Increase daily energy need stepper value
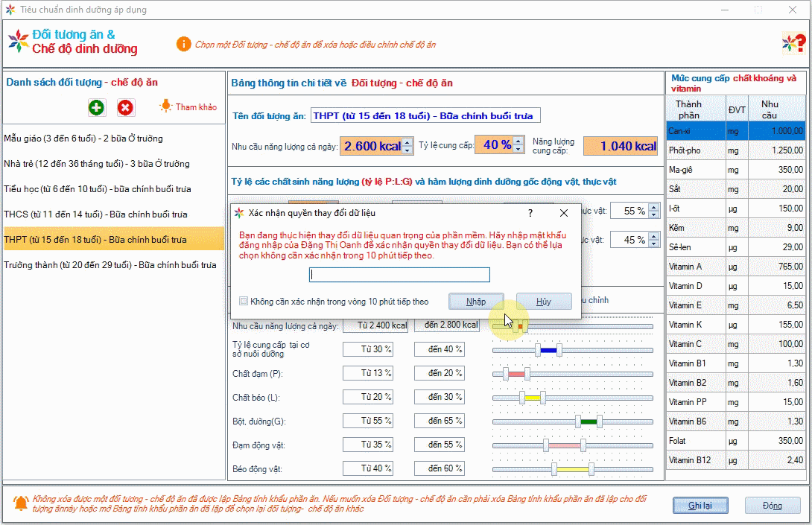This screenshot has height=525, width=812. pos(407,142)
